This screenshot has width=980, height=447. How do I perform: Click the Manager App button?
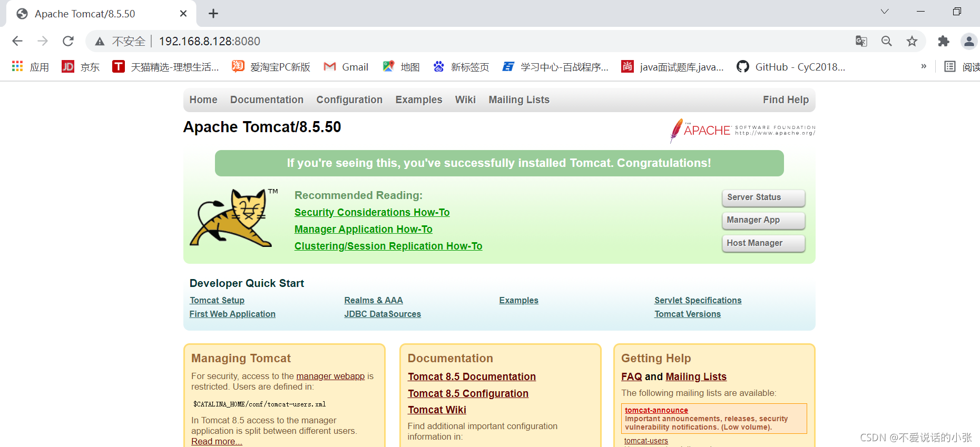(x=763, y=220)
